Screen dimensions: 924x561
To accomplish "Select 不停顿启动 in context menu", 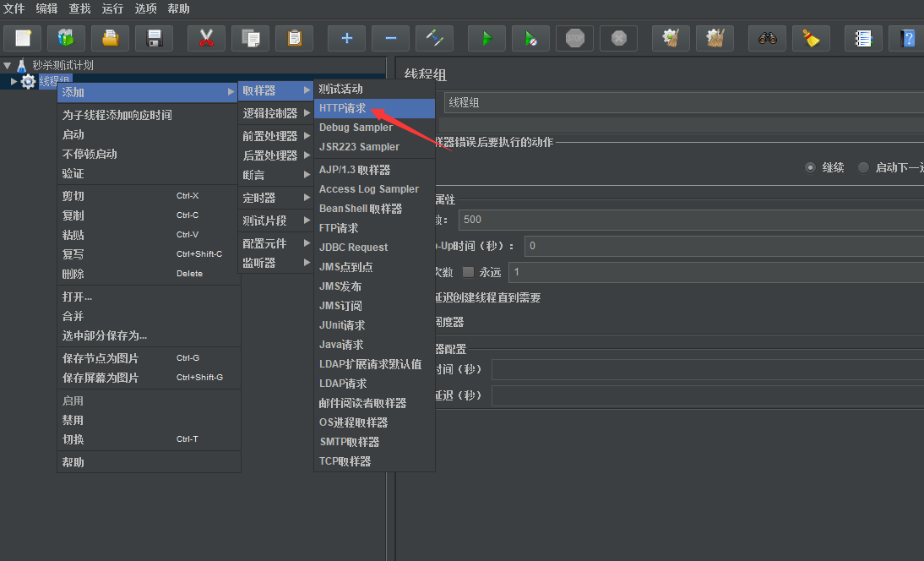I will [x=149, y=154].
